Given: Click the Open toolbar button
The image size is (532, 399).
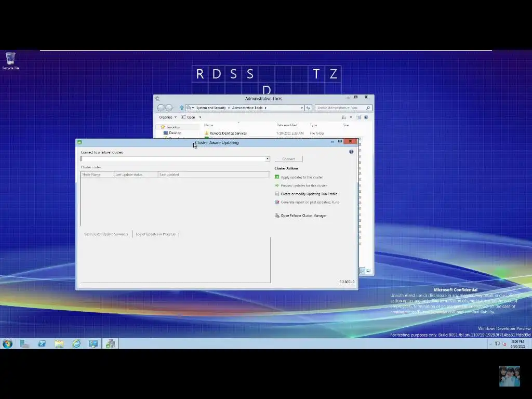Looking at the screenshot, I should click(189, 117).
